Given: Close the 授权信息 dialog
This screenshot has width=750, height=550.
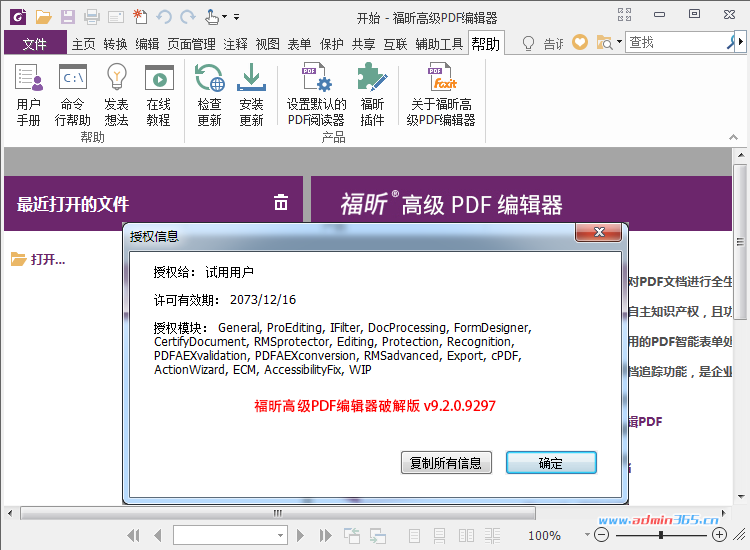Looking at the screenshot, I should pyautogui.click(x=599, y=232).
